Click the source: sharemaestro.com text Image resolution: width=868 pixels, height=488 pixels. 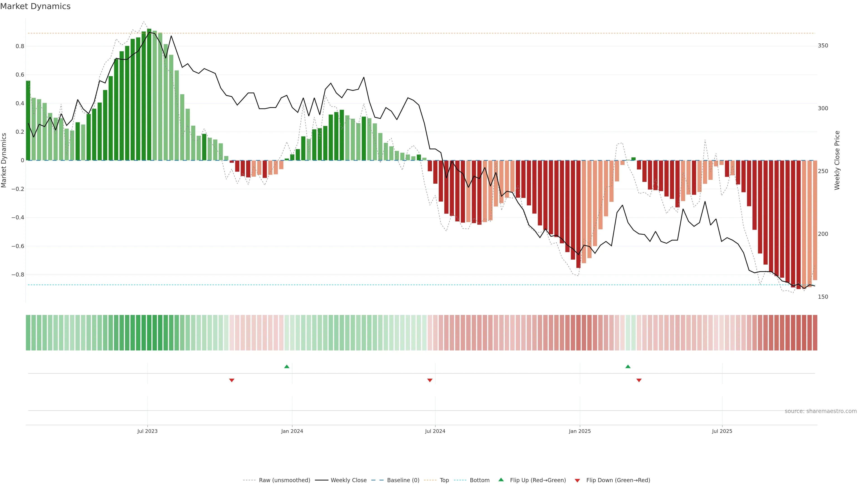pos(821,411)
